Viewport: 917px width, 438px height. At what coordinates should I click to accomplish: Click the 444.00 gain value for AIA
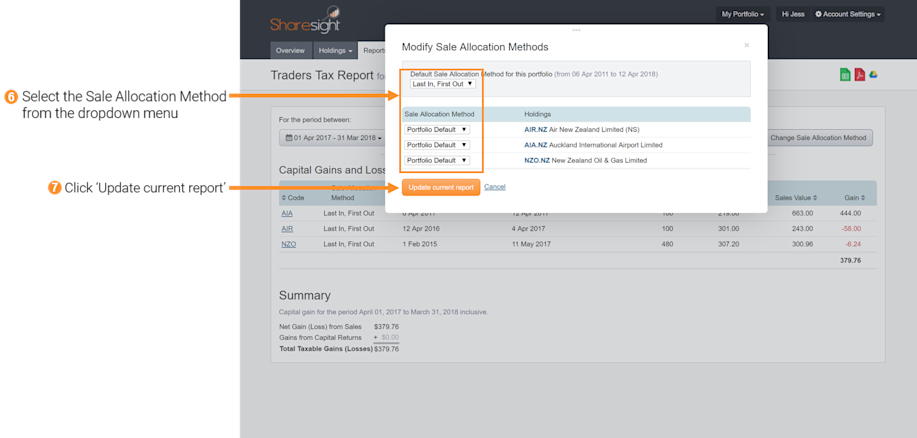coord(850,213)
